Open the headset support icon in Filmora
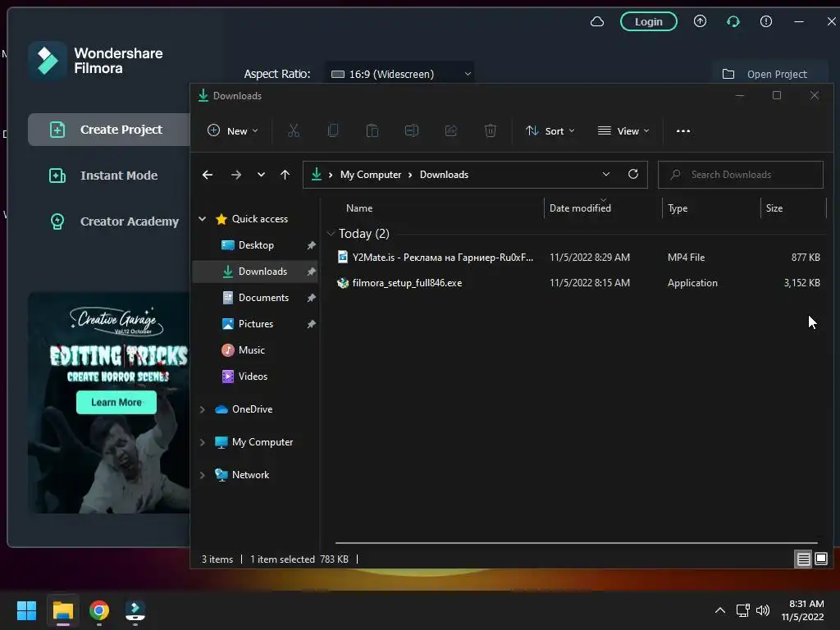The height and width of the screenshot is (630, 840). tap(733, 21)
